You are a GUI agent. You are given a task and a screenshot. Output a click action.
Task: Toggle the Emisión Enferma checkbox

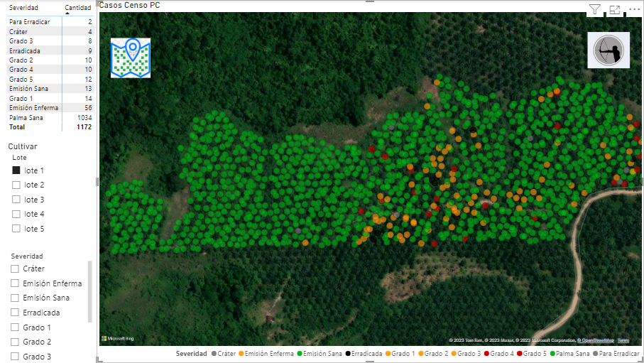(15, 283)
